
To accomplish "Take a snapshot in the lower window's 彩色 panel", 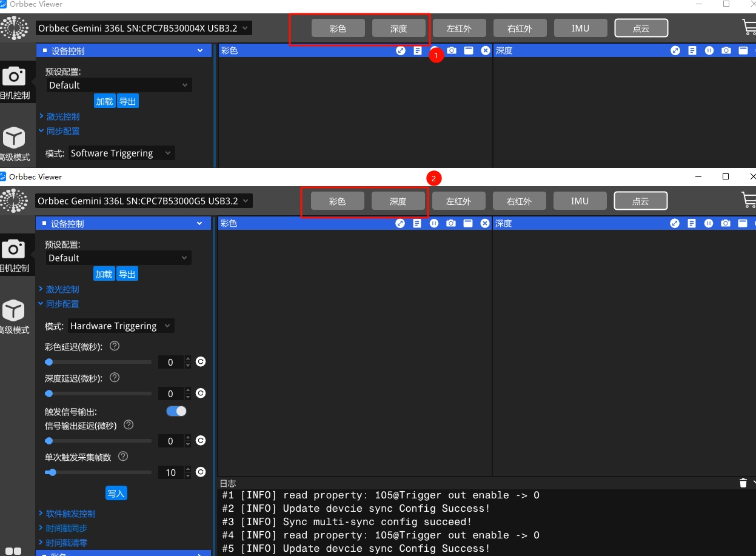I will (451, 224).
